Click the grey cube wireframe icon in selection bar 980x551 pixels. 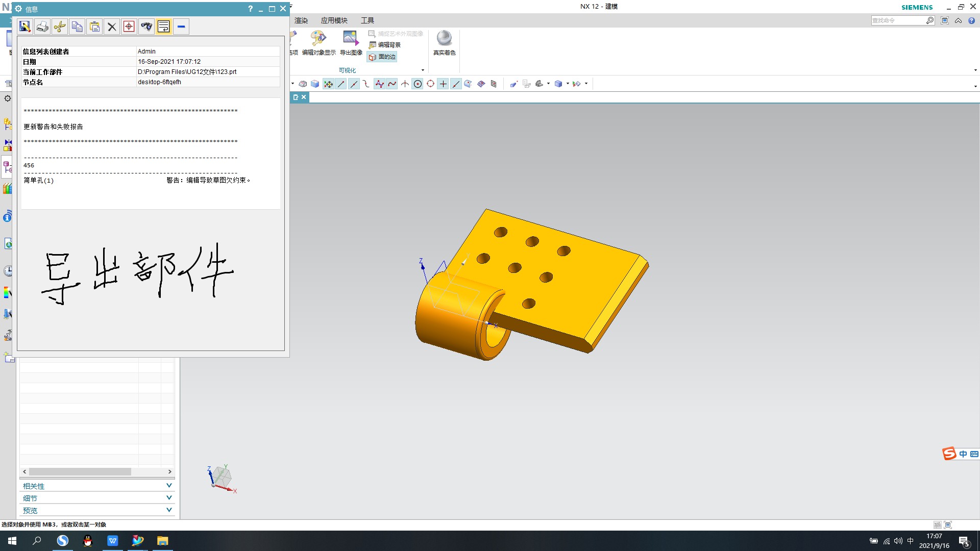tap(303, 84)
